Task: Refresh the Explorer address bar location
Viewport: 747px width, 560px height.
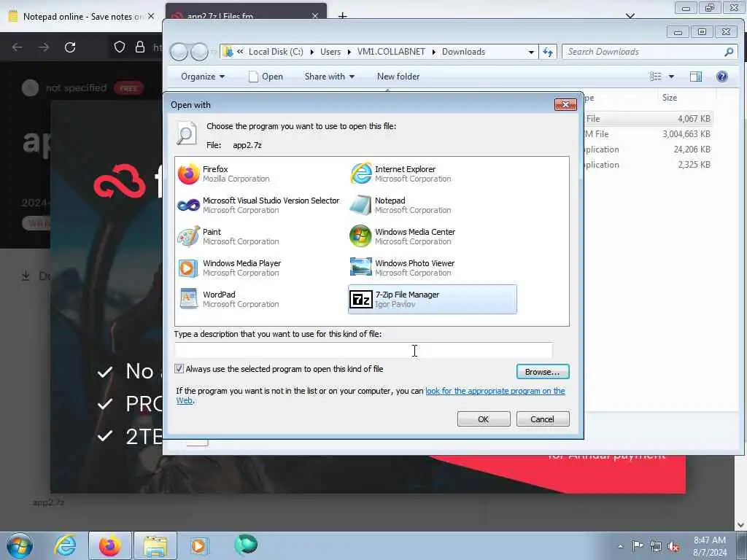Action: click(548, 52)
